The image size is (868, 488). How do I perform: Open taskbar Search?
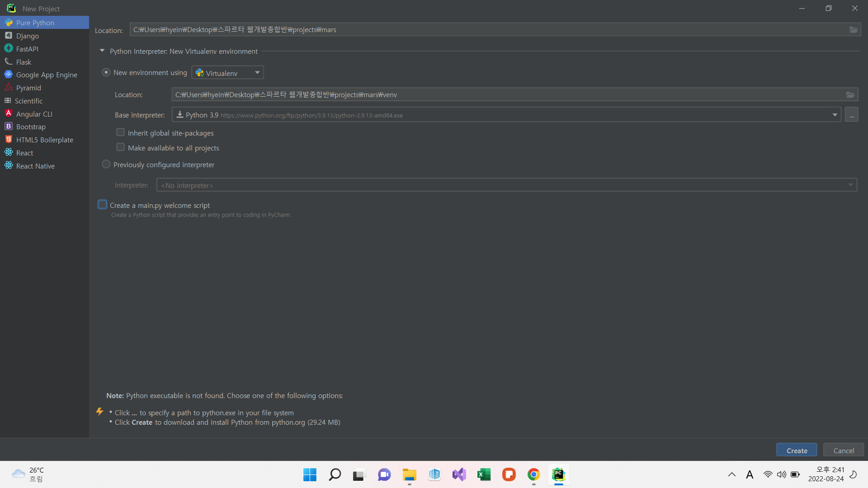click(x=335, y=474)
